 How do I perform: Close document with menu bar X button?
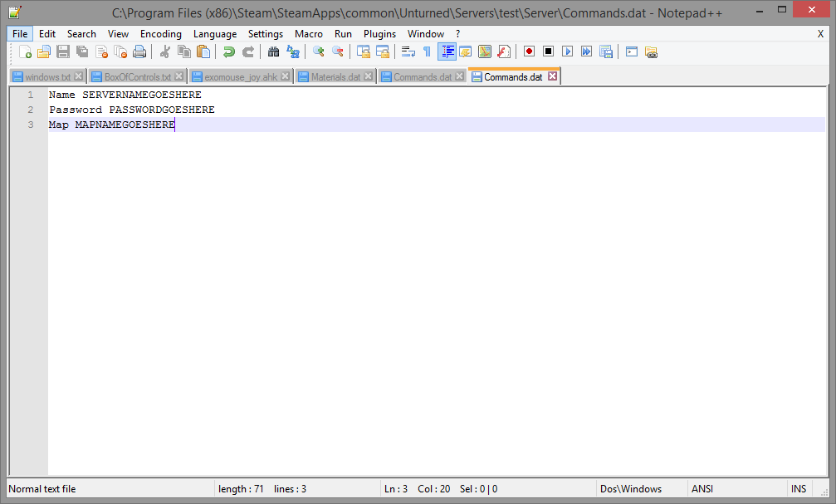[820, 33]
